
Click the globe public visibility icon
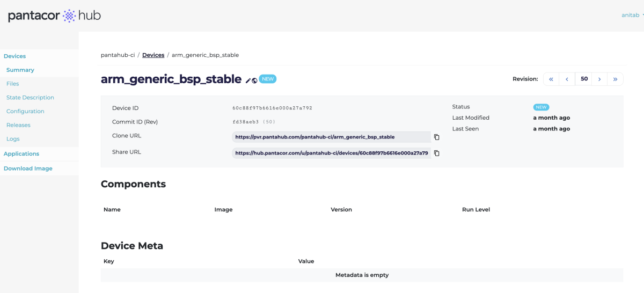pyautogui.click(x=254, y=80)
